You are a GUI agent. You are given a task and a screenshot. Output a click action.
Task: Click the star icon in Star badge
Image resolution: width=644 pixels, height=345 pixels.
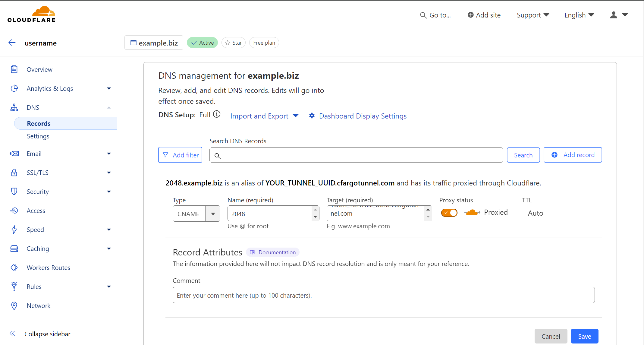point(228,43)
